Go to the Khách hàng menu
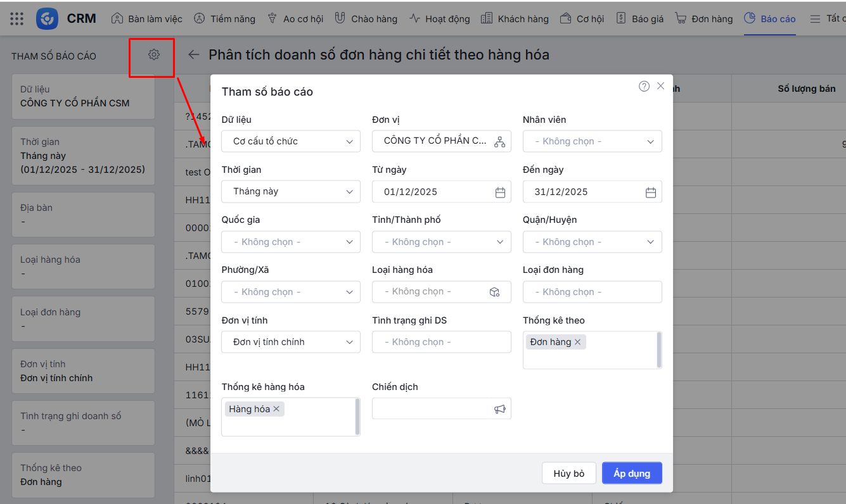 coord(515,18)
